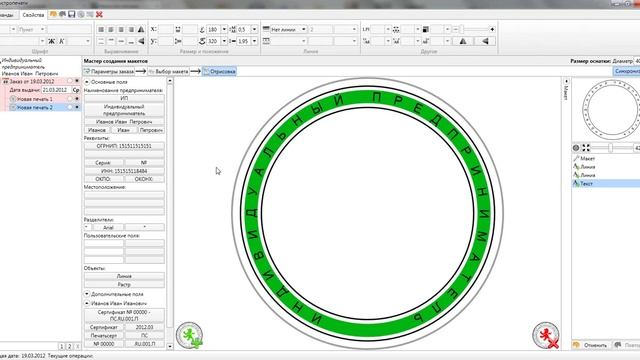Click the Arial separator font button
640x360 pixels.
click(108, 227)
